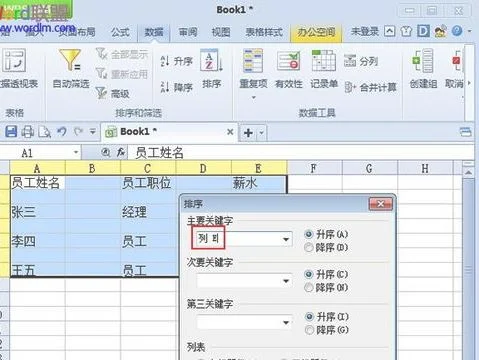
Task: Enable the AutoFilter funnel tool
Action: pos(71,68)
